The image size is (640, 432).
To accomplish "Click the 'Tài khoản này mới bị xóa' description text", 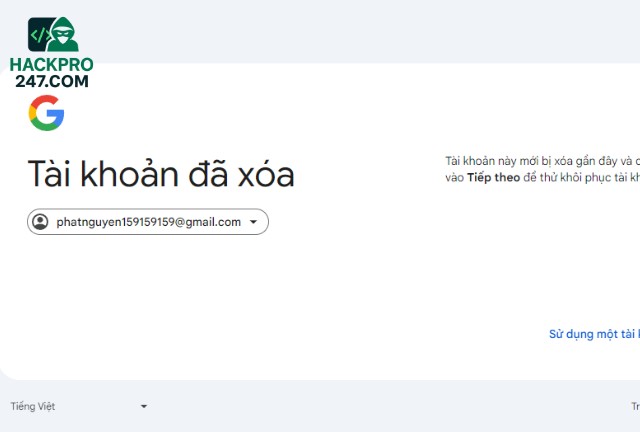I will pyautogui.click(x=542, y=169).
